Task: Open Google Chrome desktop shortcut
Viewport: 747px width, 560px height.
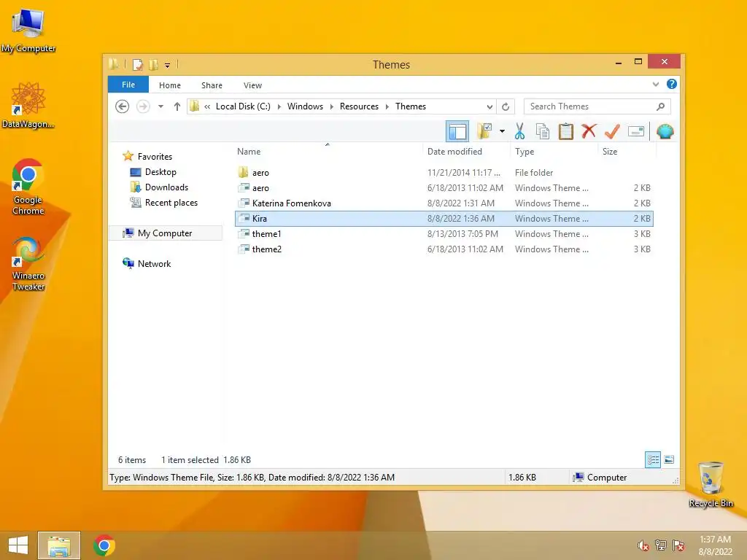Action: pyautogui.click(x=28, y=187)
